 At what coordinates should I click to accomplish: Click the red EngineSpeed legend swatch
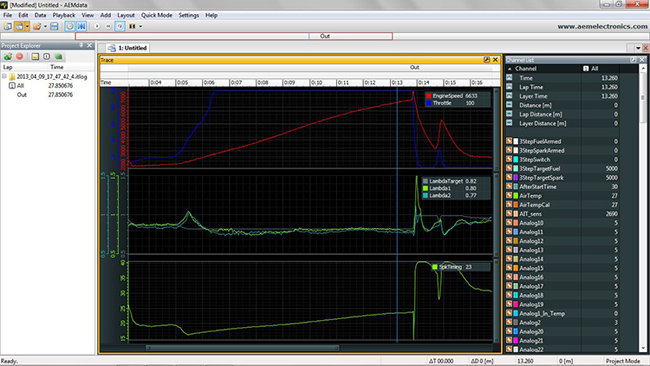pyautogui.click(x=429, y=96)
